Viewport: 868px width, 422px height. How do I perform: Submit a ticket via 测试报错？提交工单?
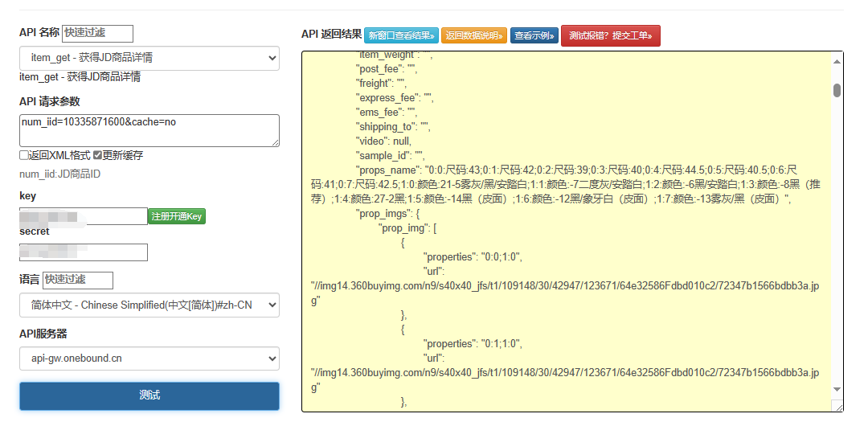(611, 35)
